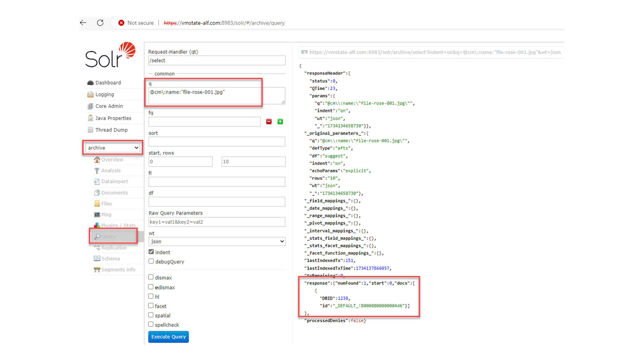Open the wt json format dropdown

click(217, 241)
